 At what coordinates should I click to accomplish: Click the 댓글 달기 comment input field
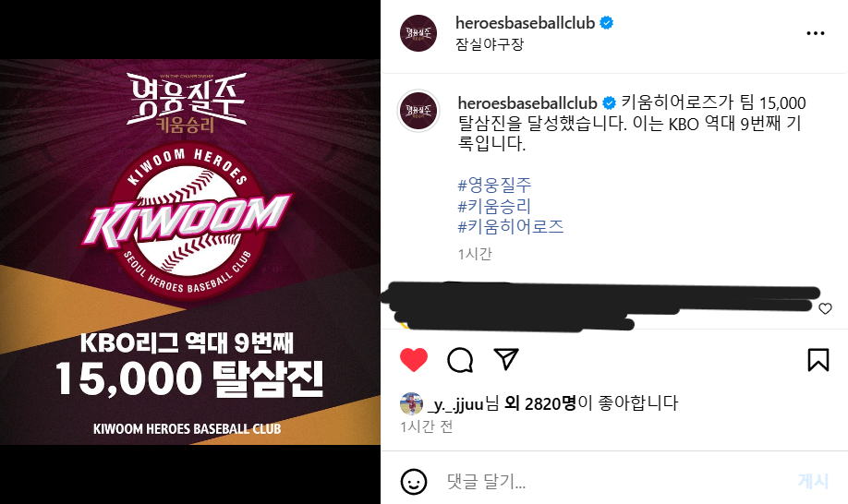(616, 481)
